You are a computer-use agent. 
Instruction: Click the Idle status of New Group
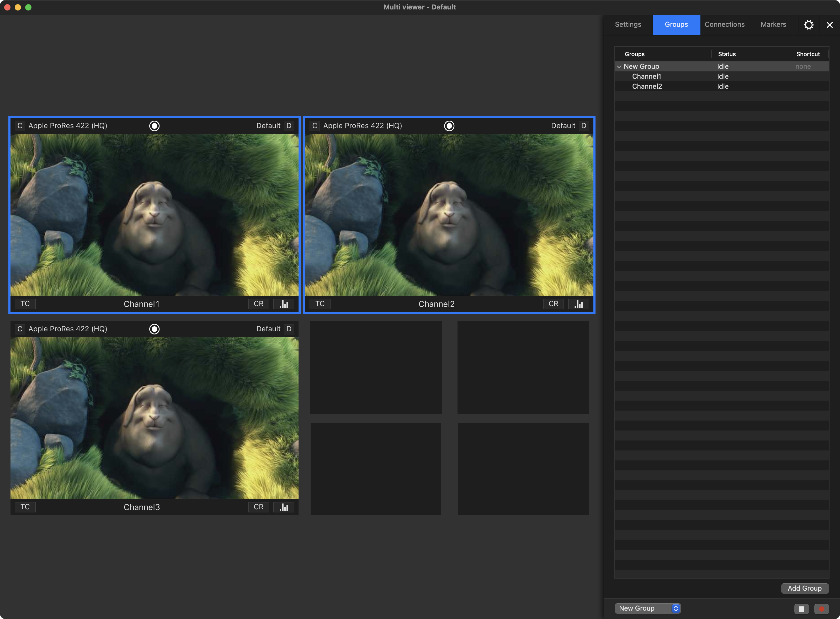tap(723, 66)
